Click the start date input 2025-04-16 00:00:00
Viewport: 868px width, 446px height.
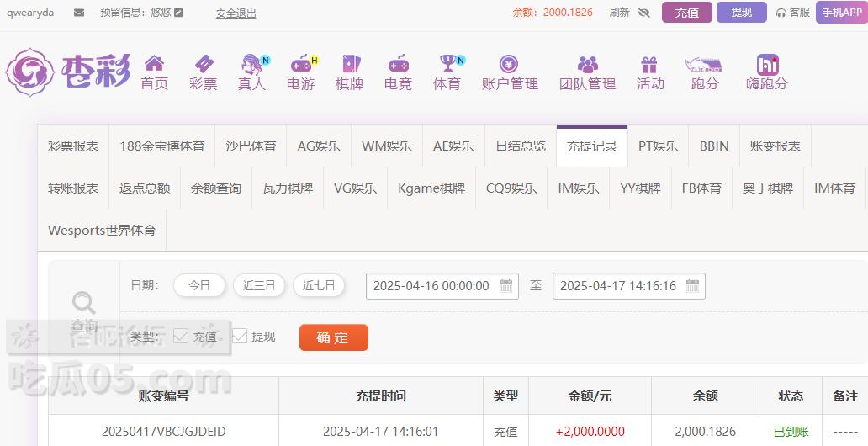[x=442, y=286]
